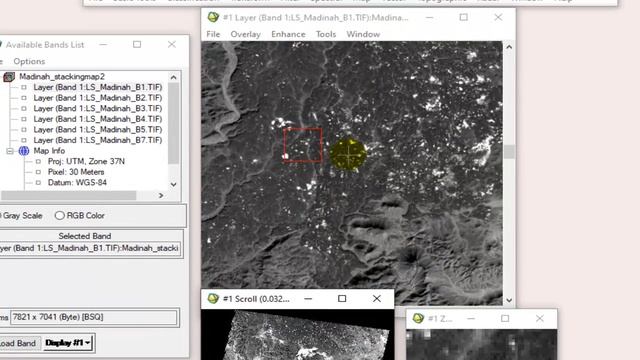The height and width of the screenshot is (360, 640).
Task: Select the Madinah_stackingmap2 file icon
Action: pos(9,77)
